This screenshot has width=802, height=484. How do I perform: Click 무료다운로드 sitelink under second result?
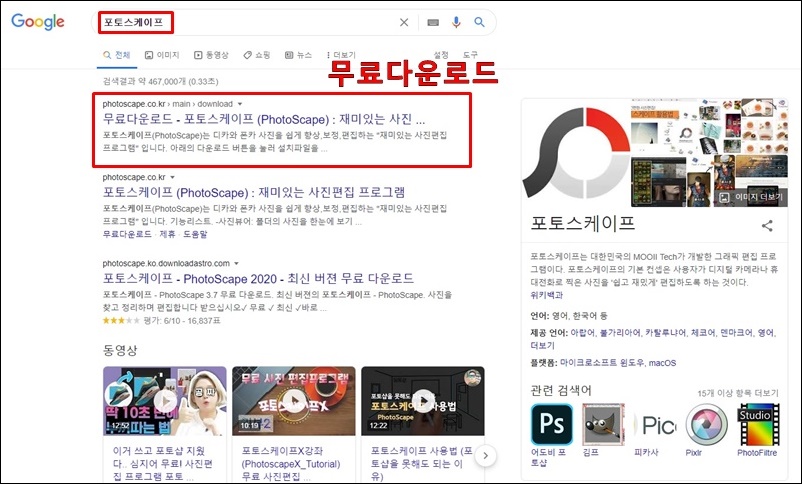(127, 234)
